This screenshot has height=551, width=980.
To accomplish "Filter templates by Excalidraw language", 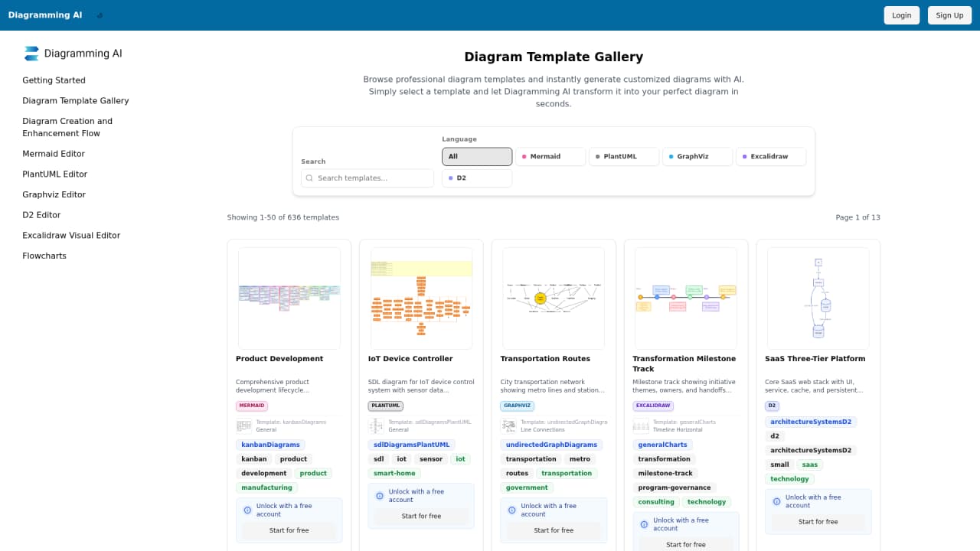I will click(x=771, y=157).
